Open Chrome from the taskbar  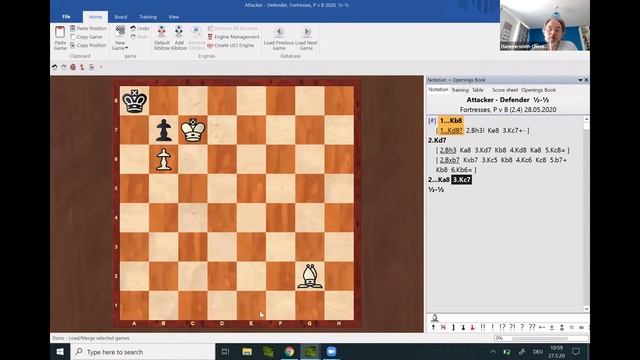[x=289, y=352]
